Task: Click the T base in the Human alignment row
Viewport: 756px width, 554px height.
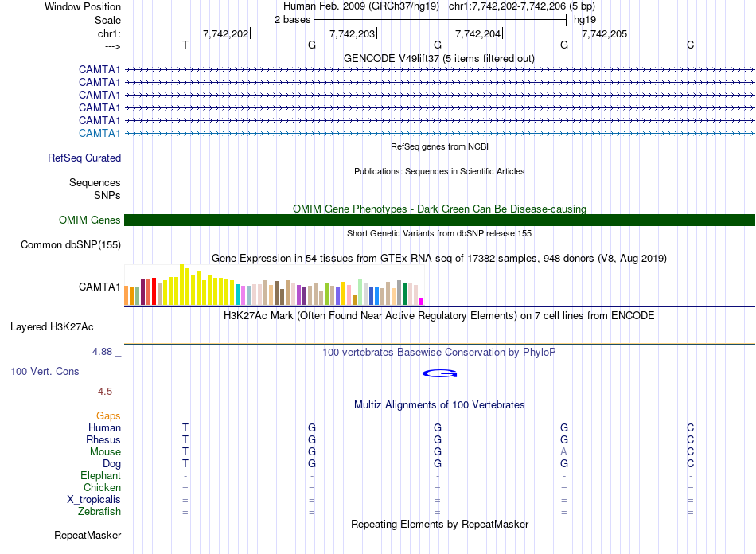Action: click(185, 427)
